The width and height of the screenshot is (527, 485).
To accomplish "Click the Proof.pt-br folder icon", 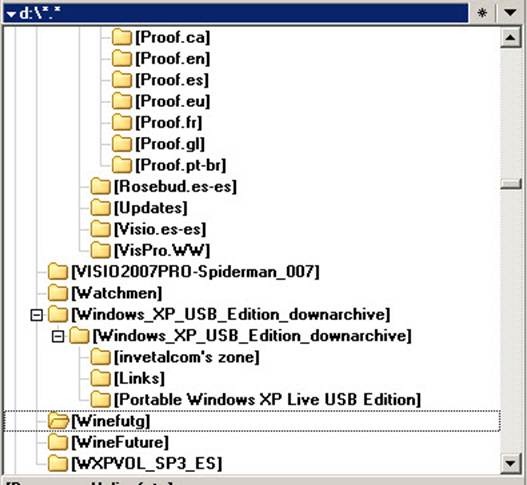I will (x=121, y=165).
